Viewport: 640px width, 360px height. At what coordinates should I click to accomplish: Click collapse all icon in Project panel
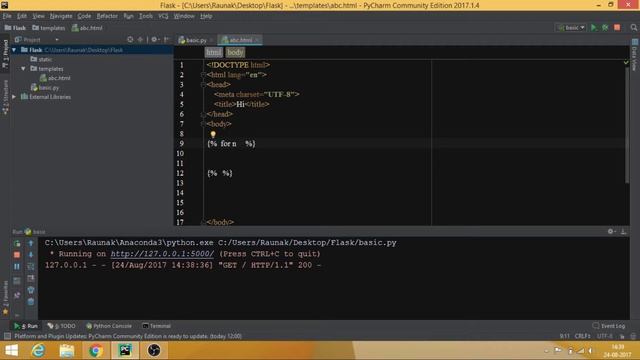click(140, 40)
